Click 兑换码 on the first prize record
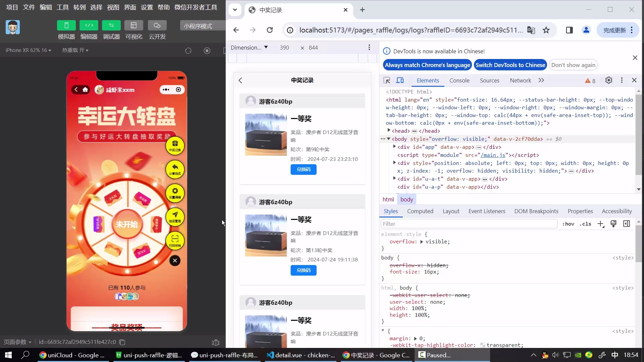 303,169
